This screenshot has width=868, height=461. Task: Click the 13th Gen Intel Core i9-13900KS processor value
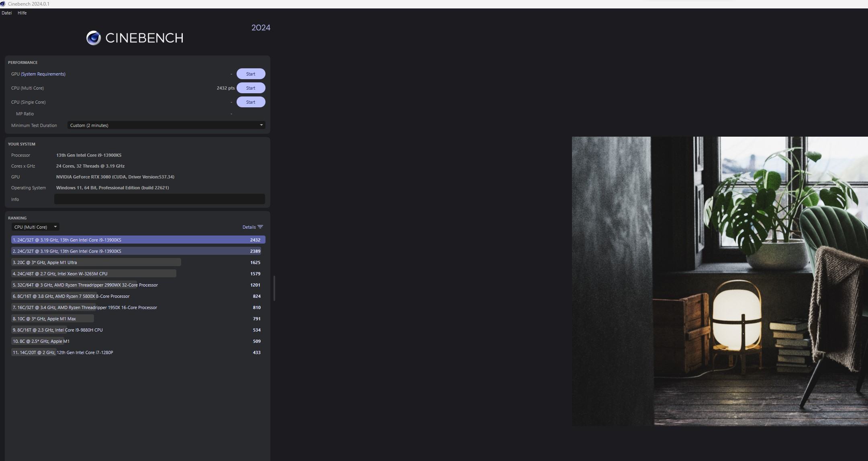pos(89,155)
